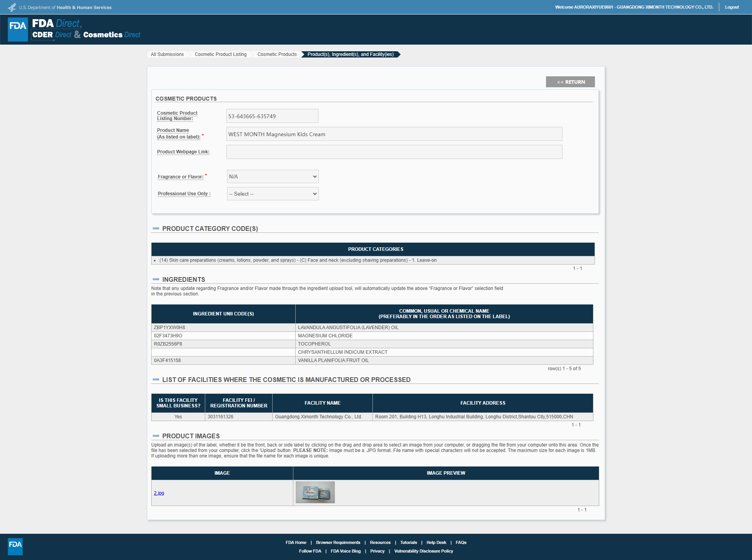Collapse the Facilities list section
The image size is (752, 560).
156,380
